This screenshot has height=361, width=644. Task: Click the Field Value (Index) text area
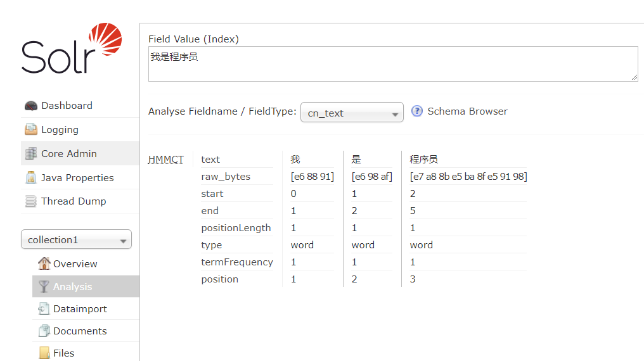[x=392, y=64]
